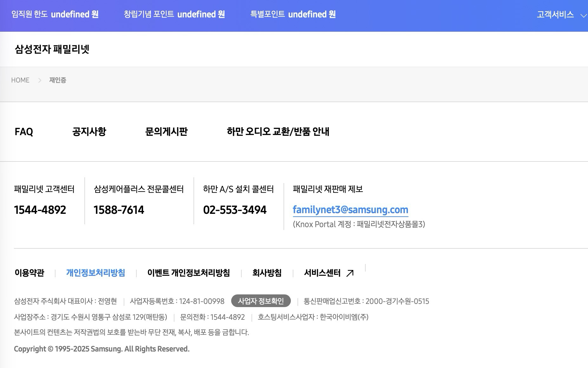
Task: Click the 패밀리넷 고객센터 number 1544-4892
Action: (40, 210)
